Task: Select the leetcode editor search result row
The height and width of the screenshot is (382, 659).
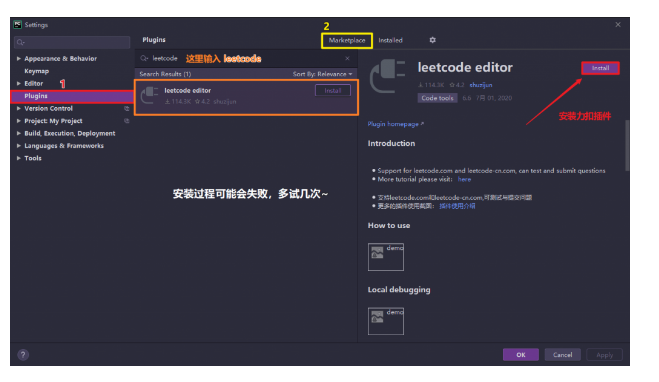Action: click(x=246, y=97)
